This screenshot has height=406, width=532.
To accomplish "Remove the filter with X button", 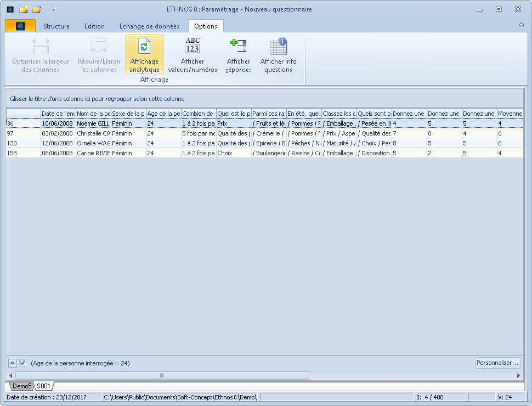I will tap(12, 363).
